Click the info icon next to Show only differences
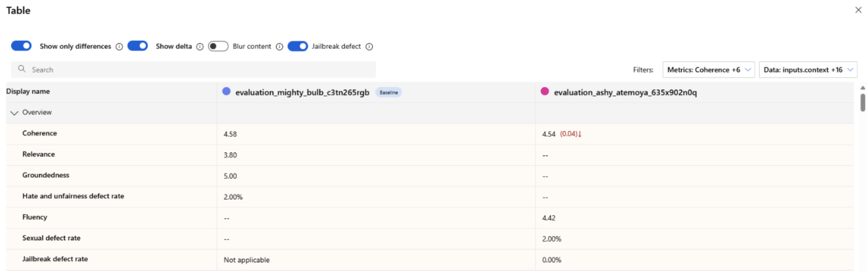The width and height of the screenshot is (868, 271). [x=119, y=46]
